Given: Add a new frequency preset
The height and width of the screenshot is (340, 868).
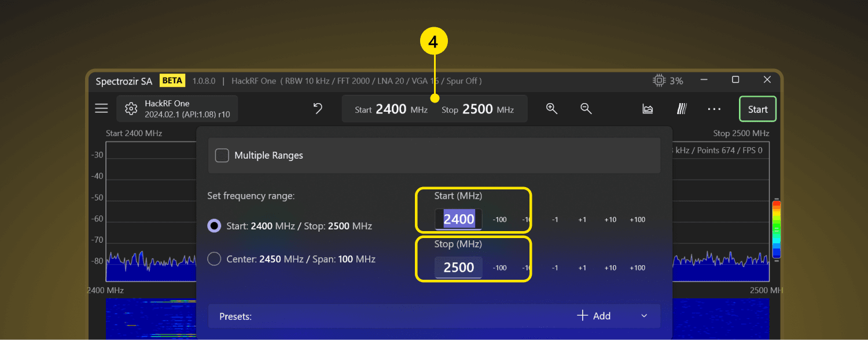Looking at the screenshot, I should (594, 316).
